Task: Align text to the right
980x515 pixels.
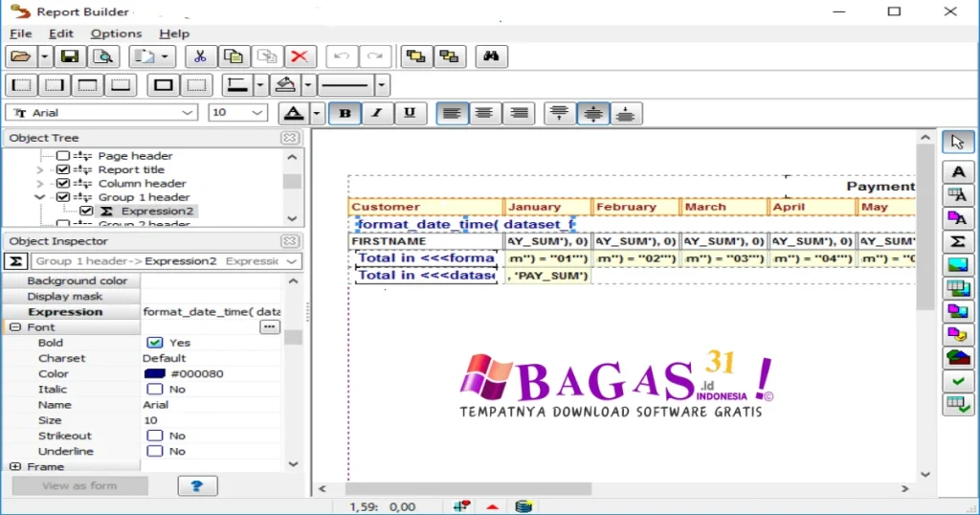Action: [x=518, y=113]
